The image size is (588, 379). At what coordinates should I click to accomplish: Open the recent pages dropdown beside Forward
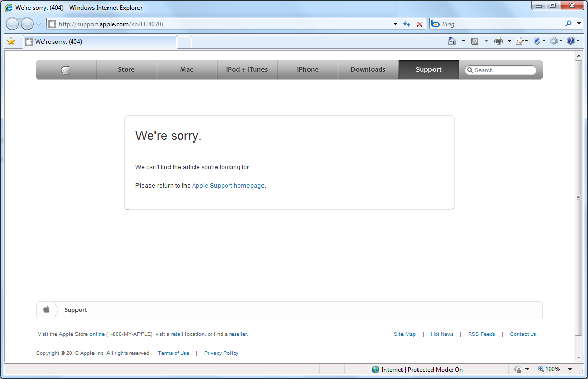tap(38, 24)
